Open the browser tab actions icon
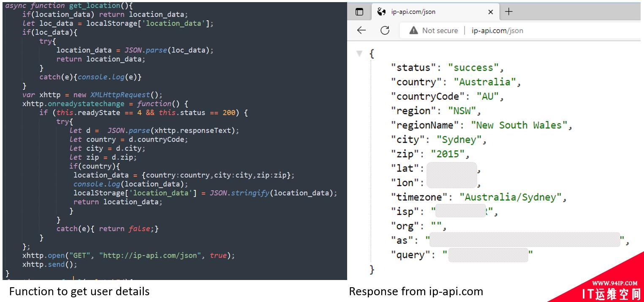644x302 pixels. [359, 12]
